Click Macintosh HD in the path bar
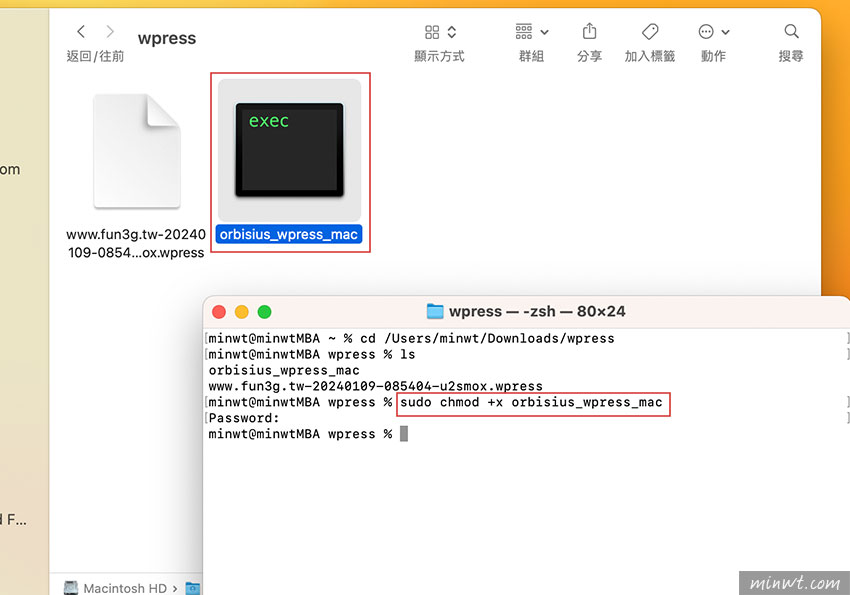Screen dimensions: 850x595 click(125, 588)
